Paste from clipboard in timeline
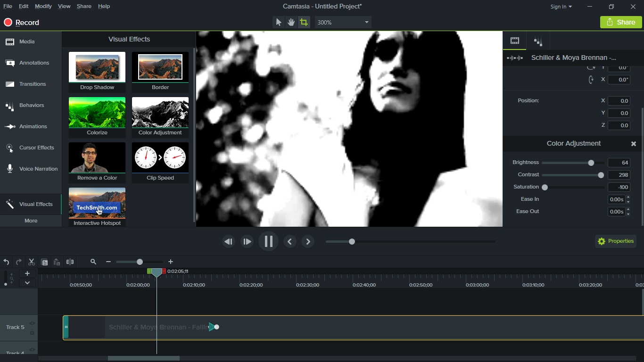 coord(57,262)
